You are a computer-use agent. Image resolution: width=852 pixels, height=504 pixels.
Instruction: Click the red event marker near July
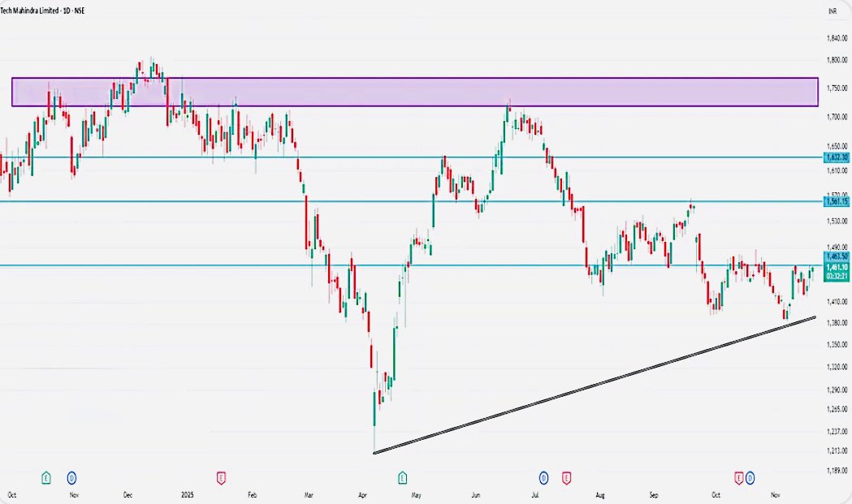(x=566, y=478)
